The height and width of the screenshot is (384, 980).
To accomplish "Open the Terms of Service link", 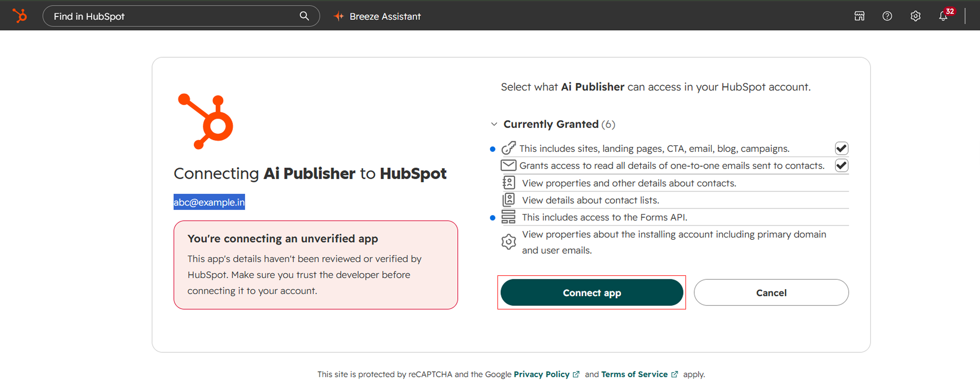I will (634, 374).
